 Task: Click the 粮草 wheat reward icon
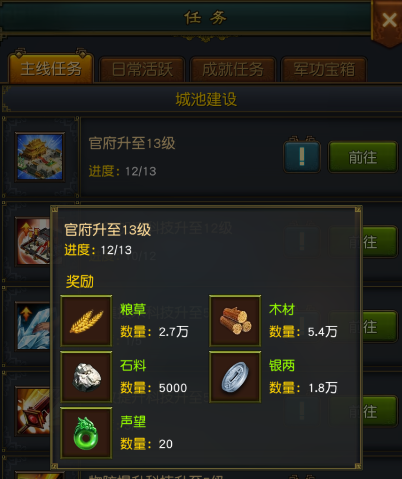click(x=86, y=321)
